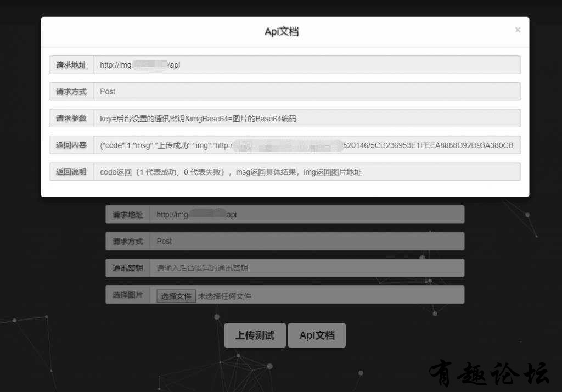Click the 返回说明 label in the dialog

[71, 172]
